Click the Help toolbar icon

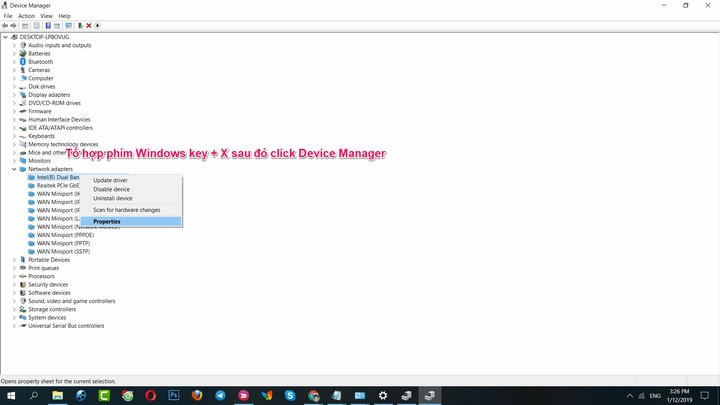pyautogui.click(x=49, y=26)
